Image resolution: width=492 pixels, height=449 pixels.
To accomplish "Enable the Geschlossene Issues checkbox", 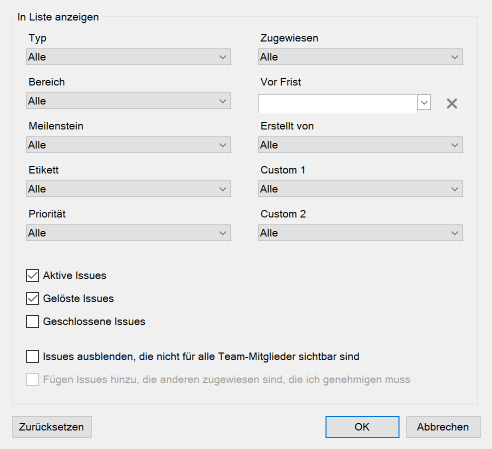I will (x=32, y=322).
